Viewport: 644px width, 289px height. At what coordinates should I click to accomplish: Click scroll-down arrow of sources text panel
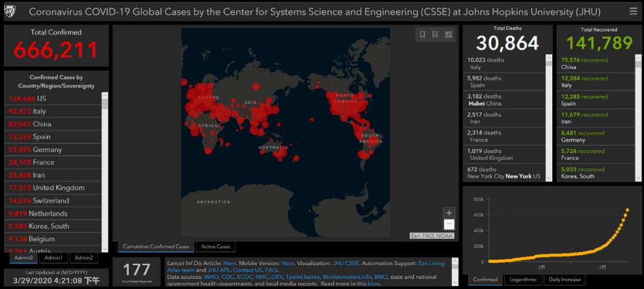[454, 283]
